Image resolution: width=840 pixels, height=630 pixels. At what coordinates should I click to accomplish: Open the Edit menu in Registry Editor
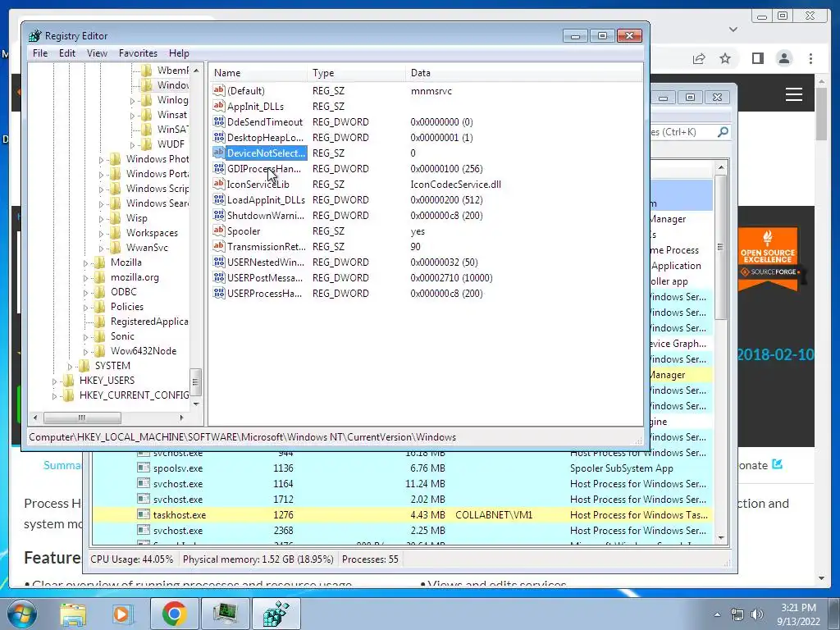tap(67, 53)
